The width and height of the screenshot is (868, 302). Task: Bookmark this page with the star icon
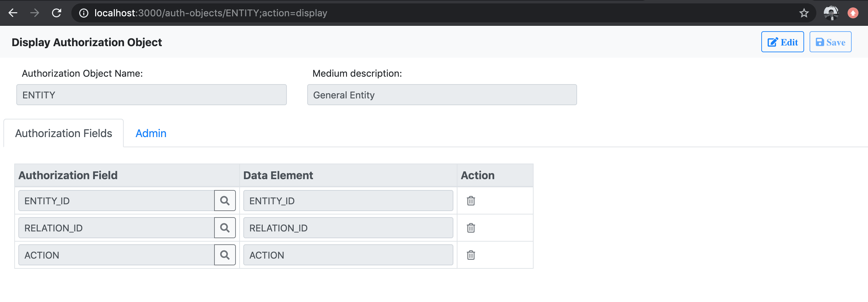pos(804,13)
